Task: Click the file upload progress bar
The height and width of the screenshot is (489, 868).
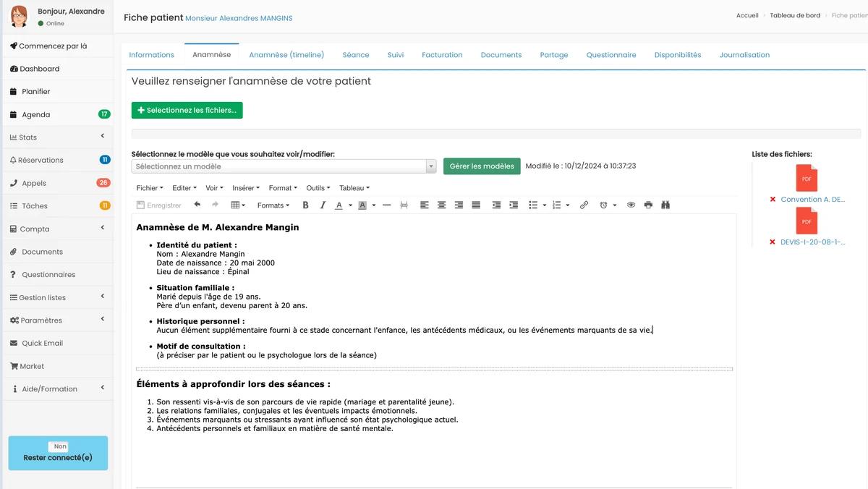Action: coord(496,134)
